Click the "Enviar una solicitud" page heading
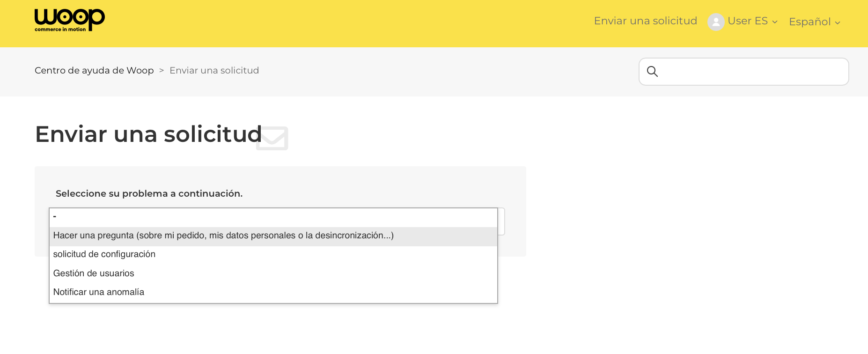The image size is (868, 354). point(148,134)
